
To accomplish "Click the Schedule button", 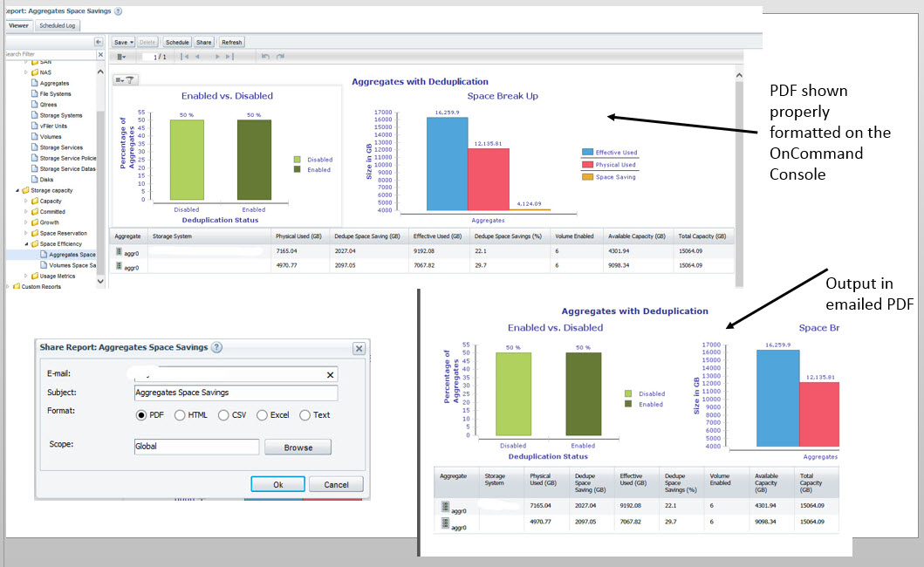I will point(177,43).
